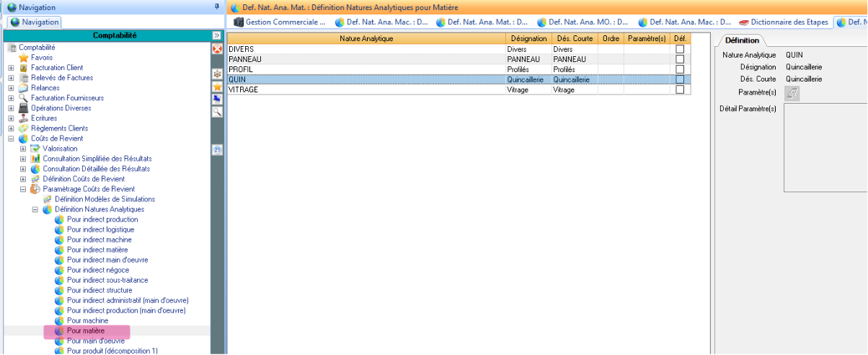
Task: Click the magnifying glass search toolbar icon
Action: pos(216,112)
